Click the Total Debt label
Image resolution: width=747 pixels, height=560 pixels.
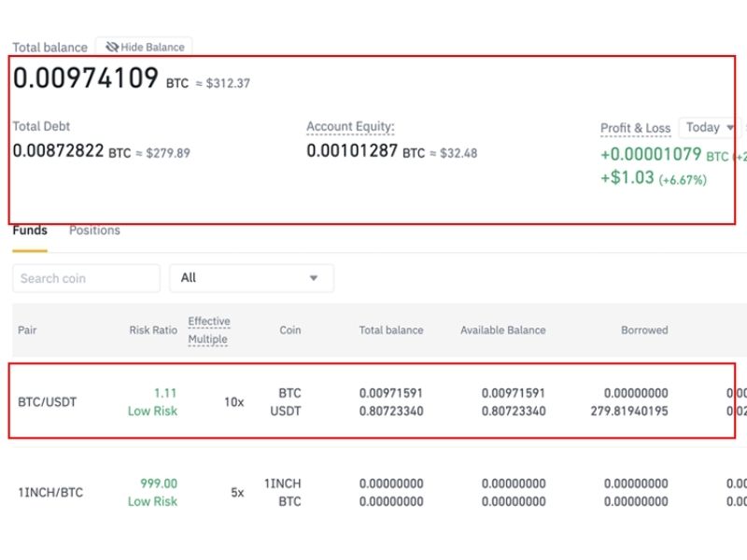pyautogui.click(x=41, y=127)
